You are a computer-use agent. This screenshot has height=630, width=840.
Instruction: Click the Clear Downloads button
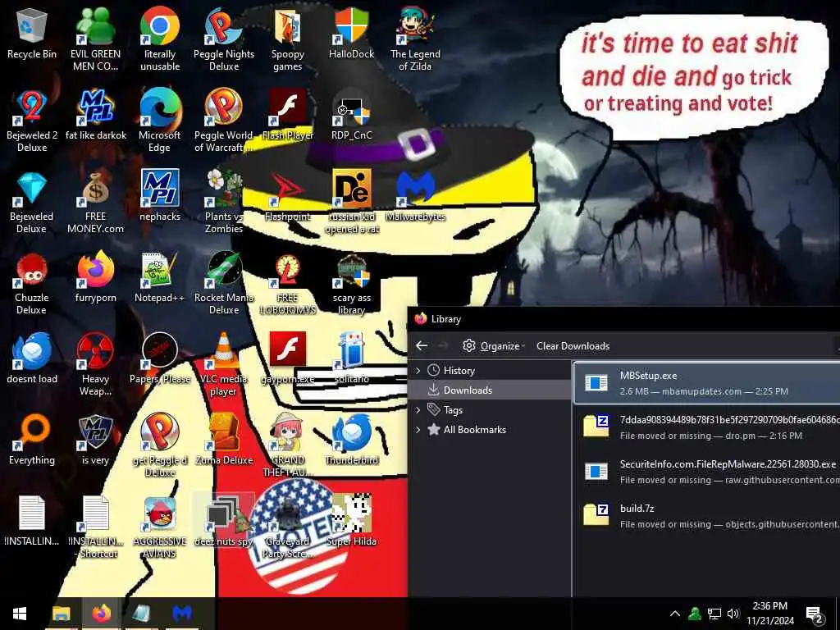(573, 346)
